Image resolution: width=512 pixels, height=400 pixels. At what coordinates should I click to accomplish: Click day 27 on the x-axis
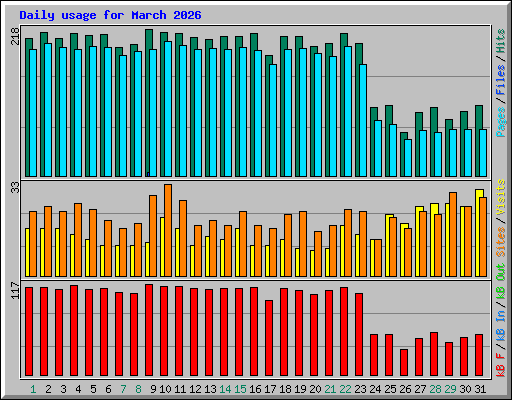pyautogui.click(x=420, y=389)
